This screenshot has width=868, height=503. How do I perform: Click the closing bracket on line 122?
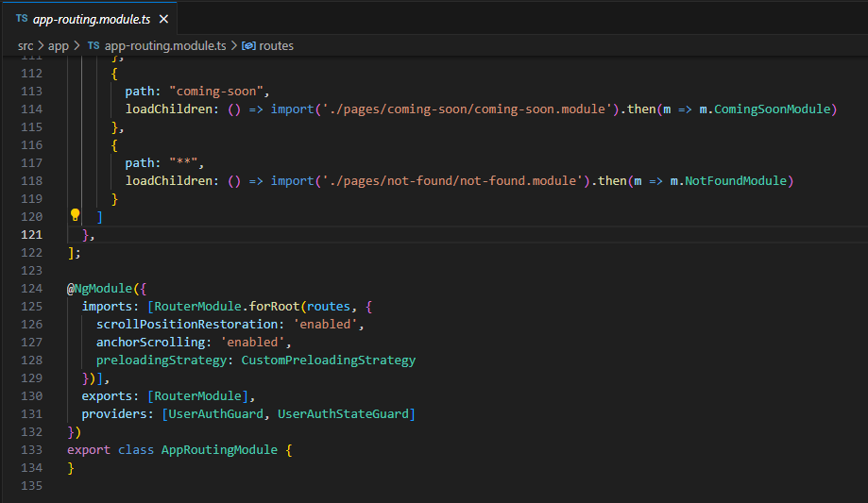tap(70, 253)
